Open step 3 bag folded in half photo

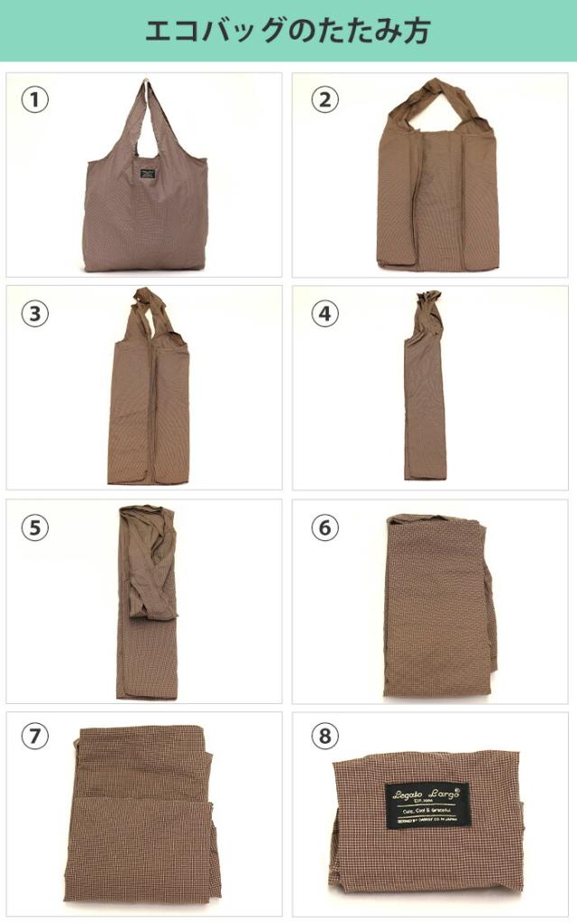point(144,388)
